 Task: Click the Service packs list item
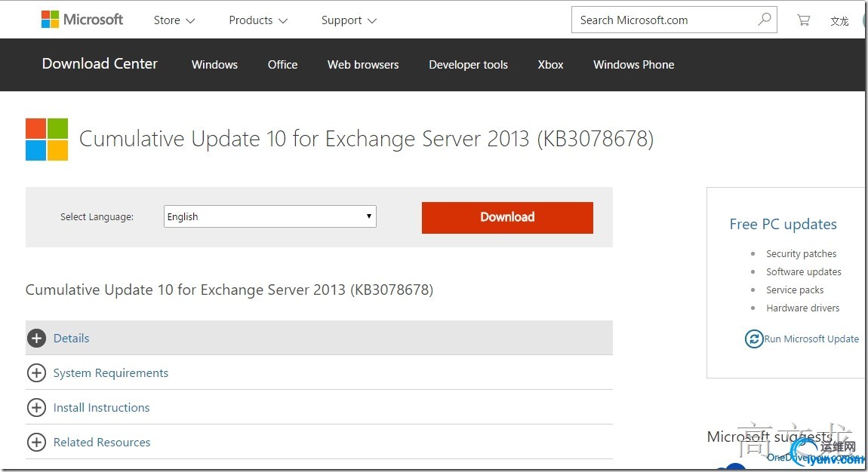click(x=794, y=290)
